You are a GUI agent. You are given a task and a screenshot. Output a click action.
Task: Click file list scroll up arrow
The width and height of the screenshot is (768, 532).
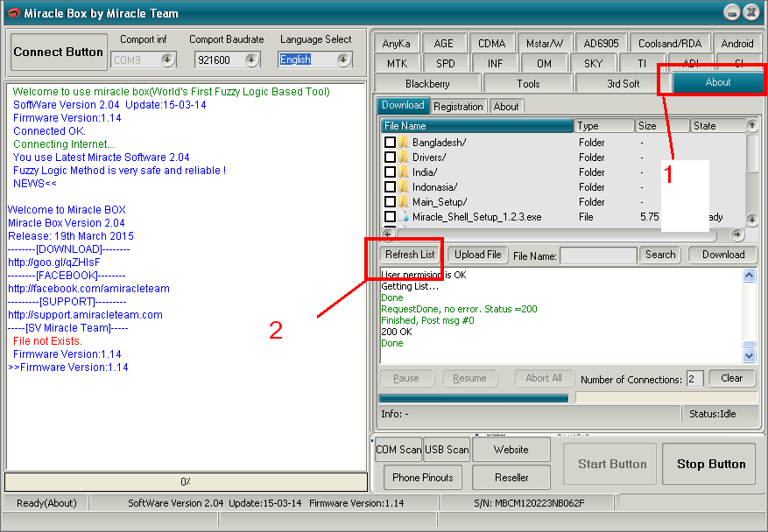(x=752, y=125)
